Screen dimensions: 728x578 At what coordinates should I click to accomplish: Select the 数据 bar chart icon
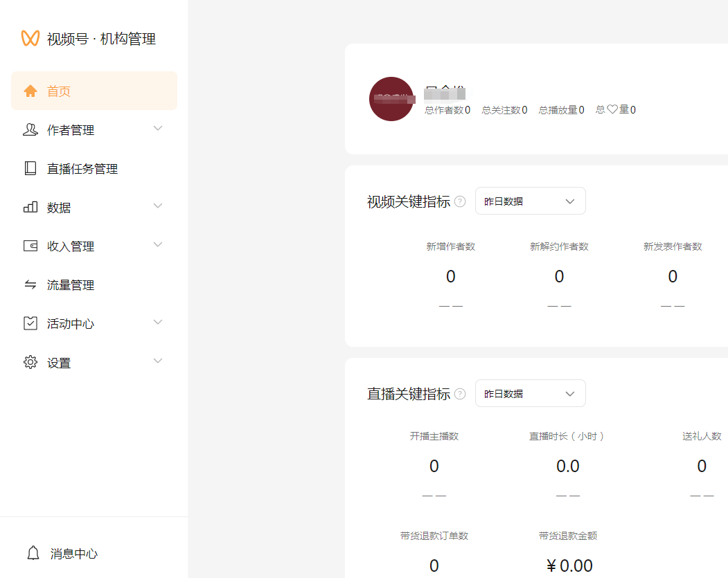[x=30, y=207]
